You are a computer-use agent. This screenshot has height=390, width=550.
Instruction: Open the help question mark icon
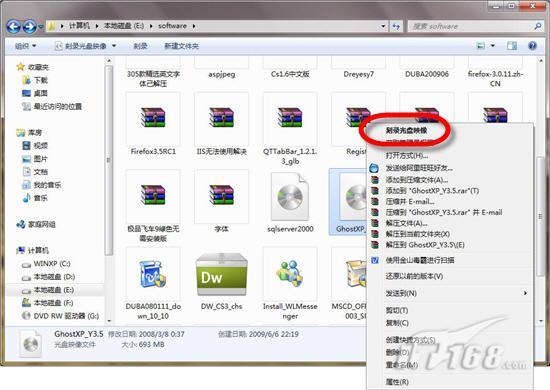[532, 46]
